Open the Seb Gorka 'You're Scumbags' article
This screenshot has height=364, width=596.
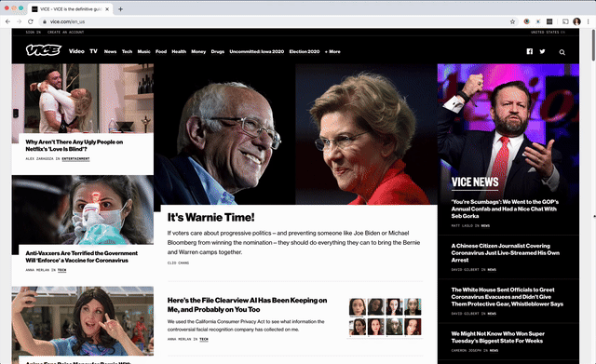pos(505,209)
